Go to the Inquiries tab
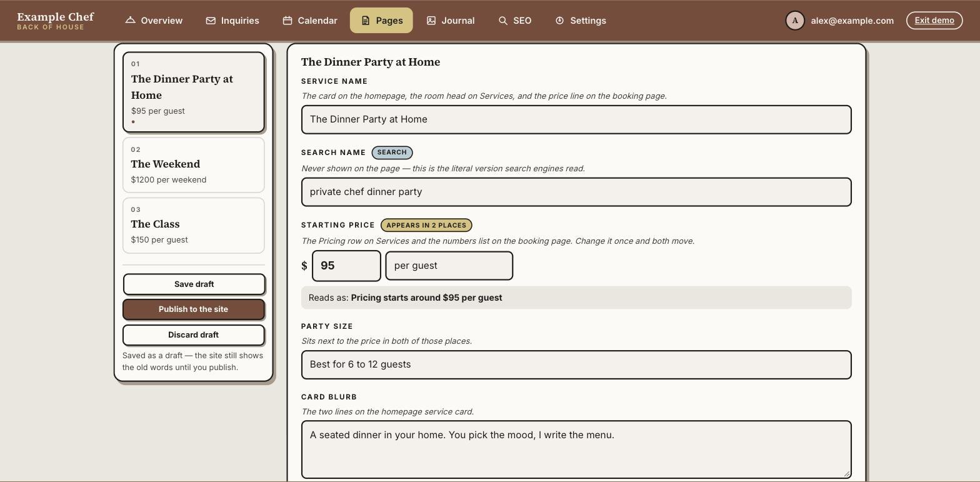 232,21
